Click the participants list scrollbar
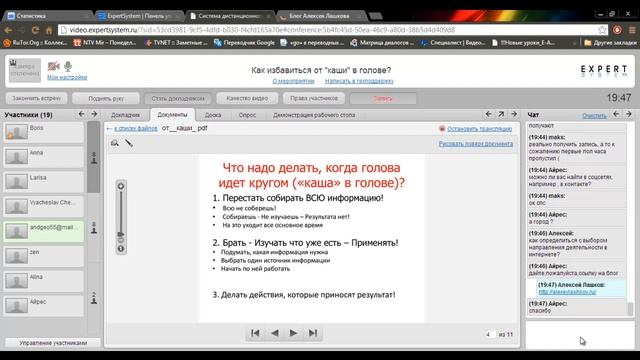The width and height of the screenshot is (640, 360). 93,157
